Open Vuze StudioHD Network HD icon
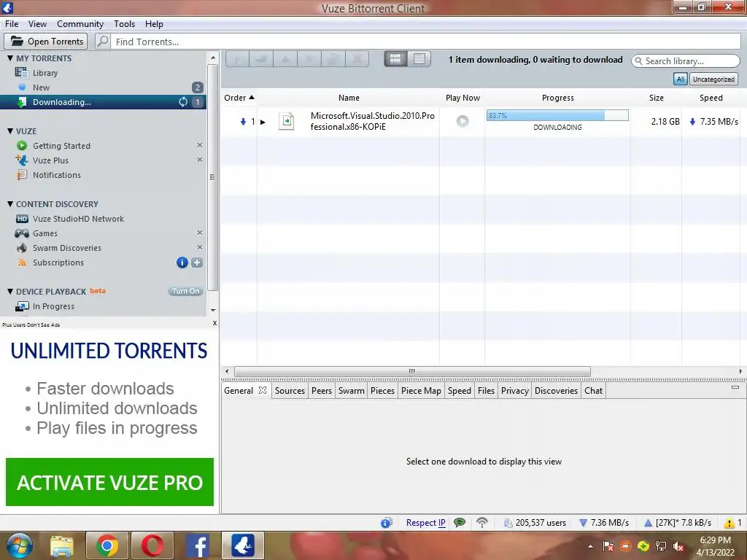This screenshot has width=747, height=560. click(x=22, y=219)
